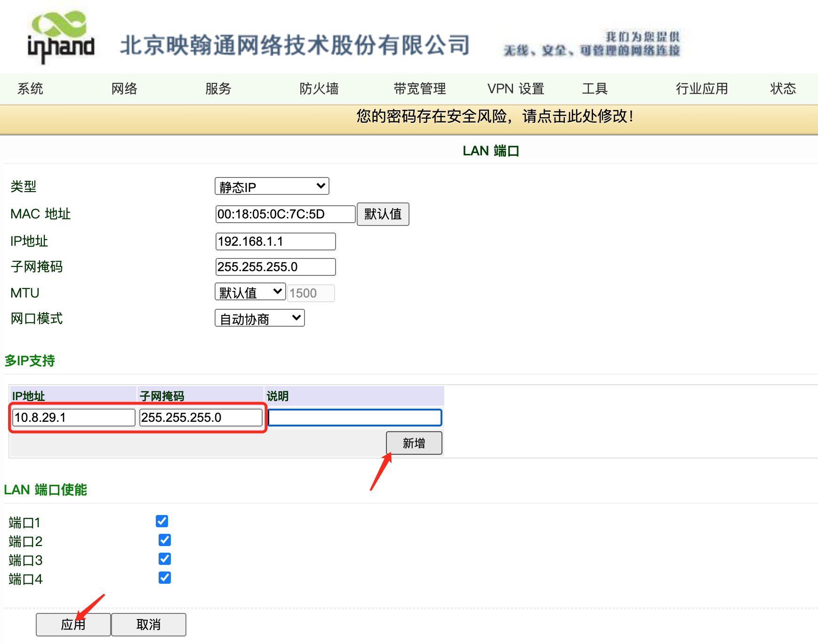Viewport: 818px width, 644px height.
Task: Click the main IP地址 field 192.168.1.1
Action: click(x=275, y=241)
